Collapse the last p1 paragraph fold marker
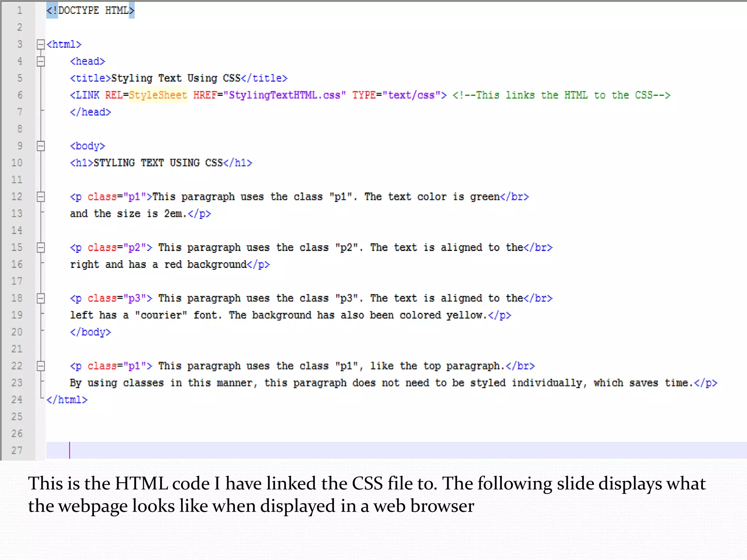This screenshot has height=560, width=747. click(40, 366)
